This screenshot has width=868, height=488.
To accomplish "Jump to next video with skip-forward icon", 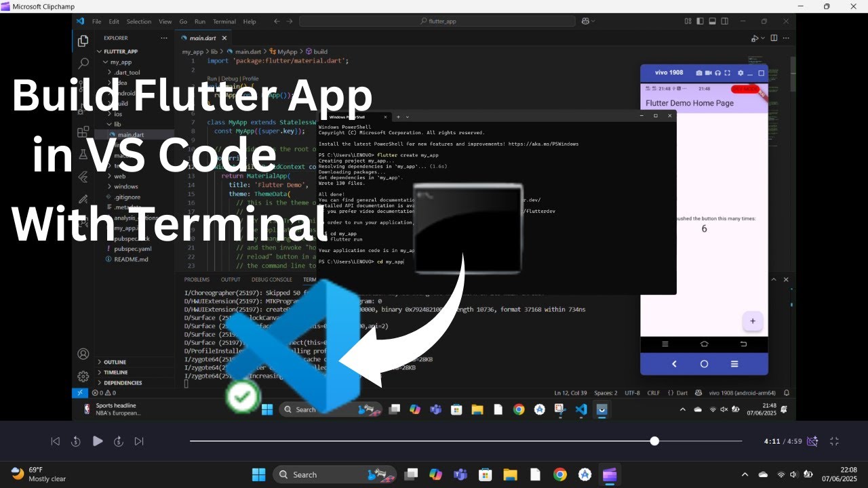I will (139, 441).
